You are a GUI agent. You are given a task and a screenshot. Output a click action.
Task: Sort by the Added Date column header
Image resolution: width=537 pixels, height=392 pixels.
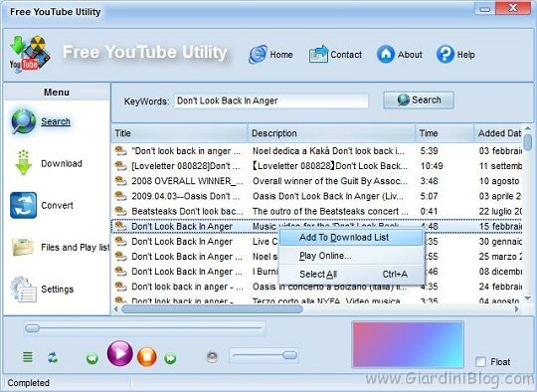pyautogui.click(x=498, y=133)
